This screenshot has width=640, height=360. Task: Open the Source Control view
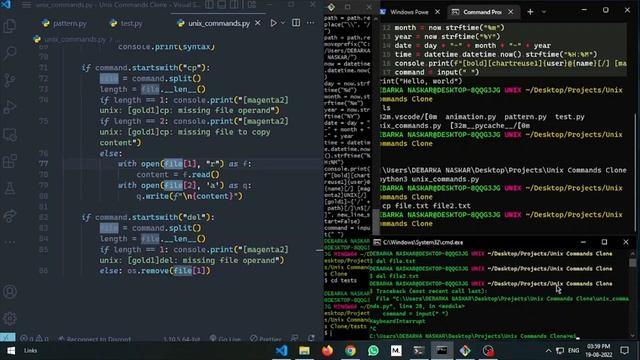[x=10, y=80]
